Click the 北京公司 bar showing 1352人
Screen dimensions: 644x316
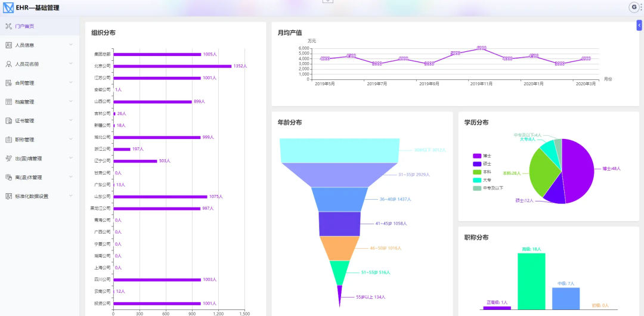[172, 66]
